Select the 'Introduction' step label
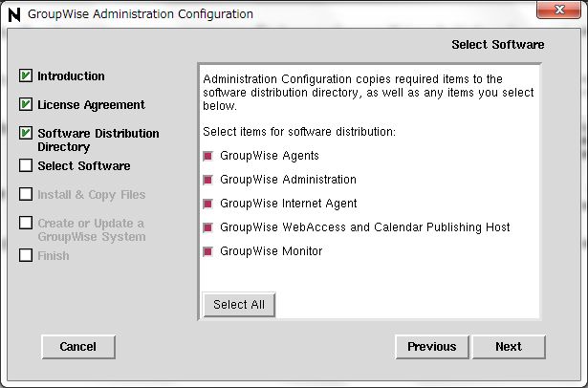Viewport: 588px width, 388px height. pyautogui.click(x=72, y=76)
